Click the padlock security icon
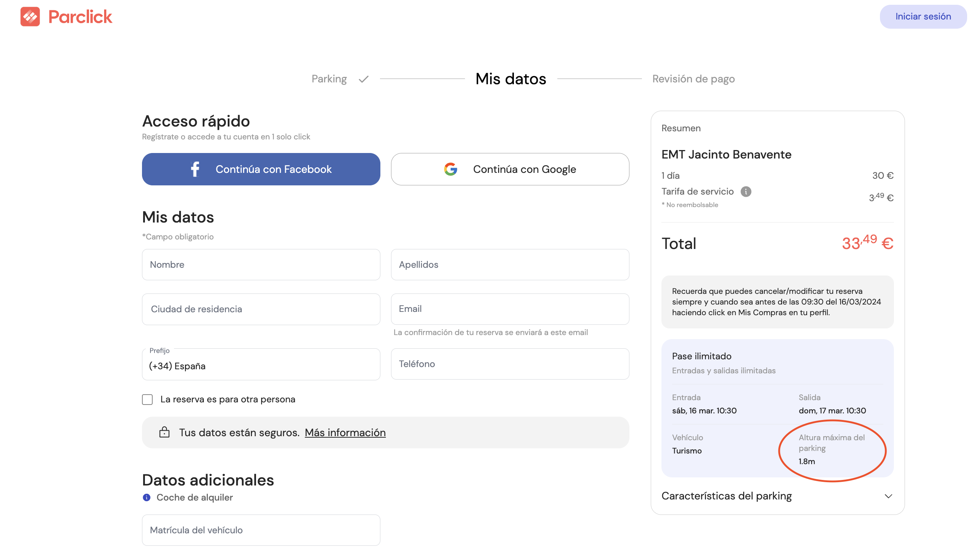Viewport: 980px width, 548px height. [164, 433]
